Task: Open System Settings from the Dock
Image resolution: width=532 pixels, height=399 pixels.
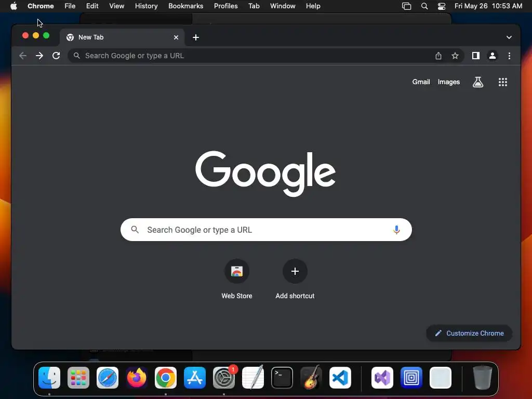Action: point(224,378)
